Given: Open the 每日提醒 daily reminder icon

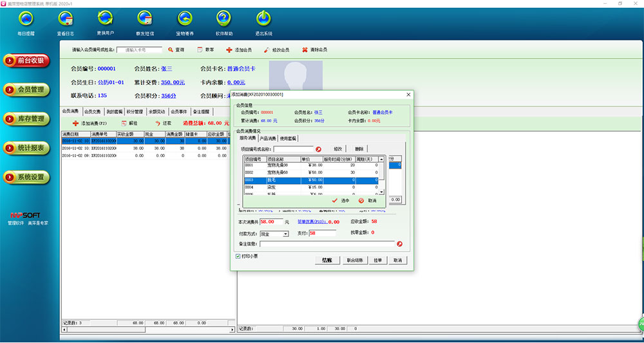Looking at the screenshot, I should click(x=26, y=19).
